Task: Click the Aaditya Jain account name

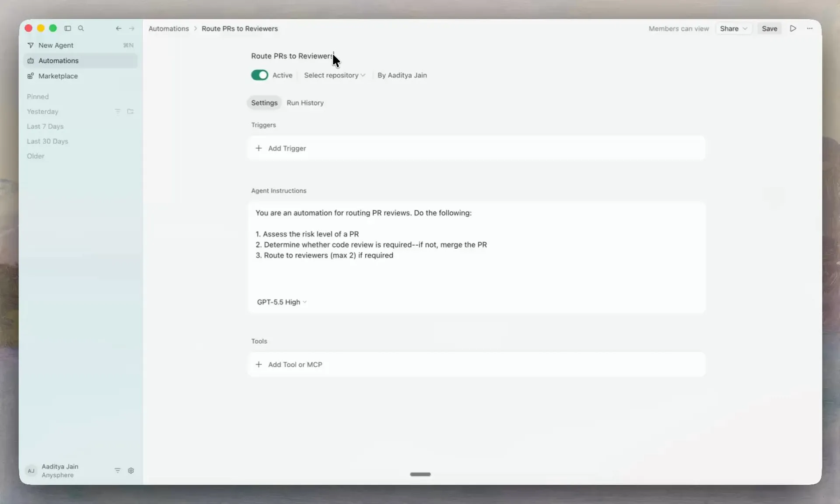Action: pos(60,466)
